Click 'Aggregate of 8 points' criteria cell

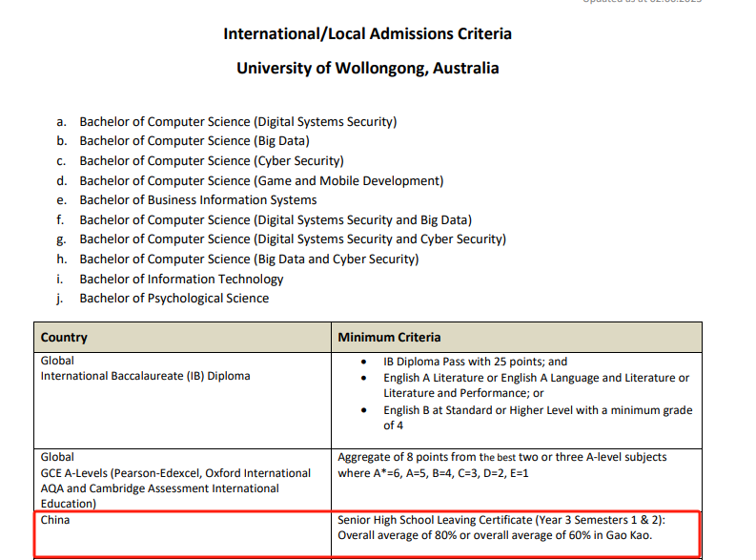(517, 480)
